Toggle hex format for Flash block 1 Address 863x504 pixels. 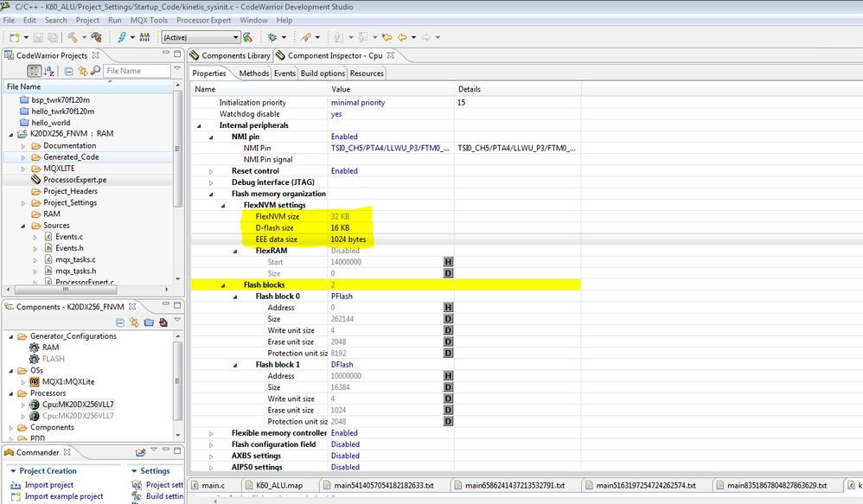(448, 376)
